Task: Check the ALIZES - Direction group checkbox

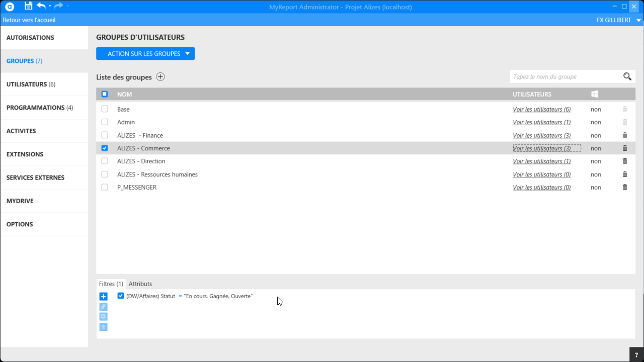Action: (x=105, y=161)
